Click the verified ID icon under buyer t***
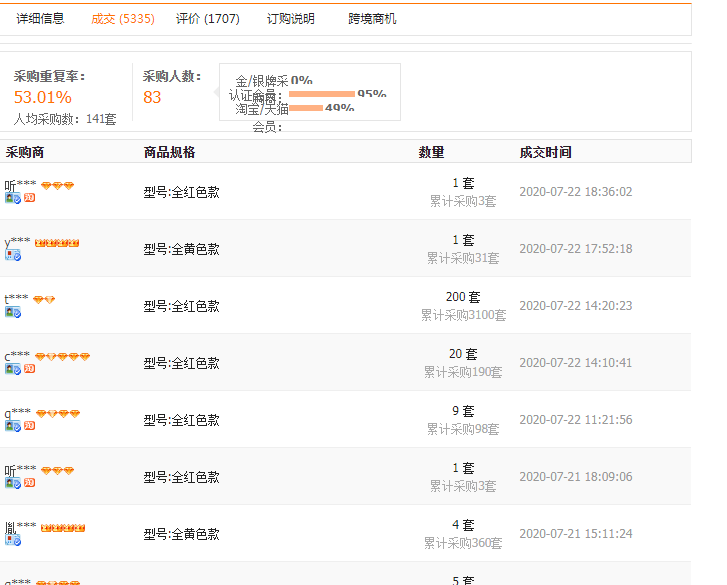Viewport: 727px width, 585px height. tap(13, 312)
